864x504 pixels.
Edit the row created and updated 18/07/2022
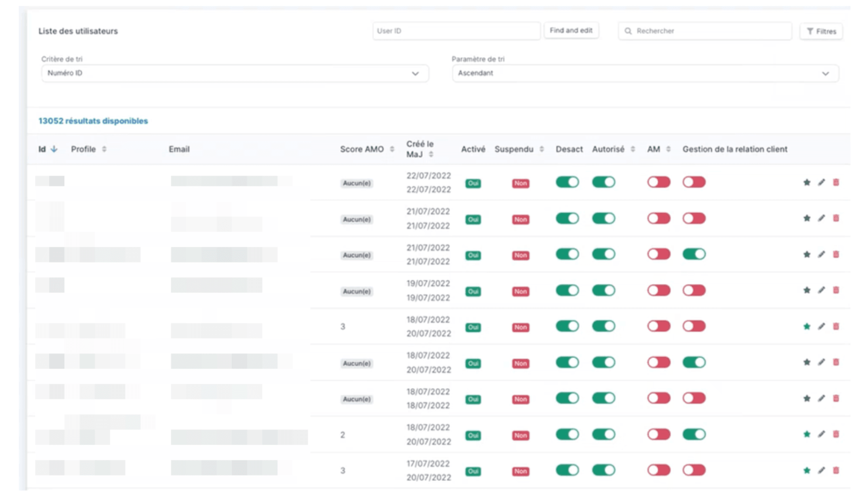click(x=822, y=398)
